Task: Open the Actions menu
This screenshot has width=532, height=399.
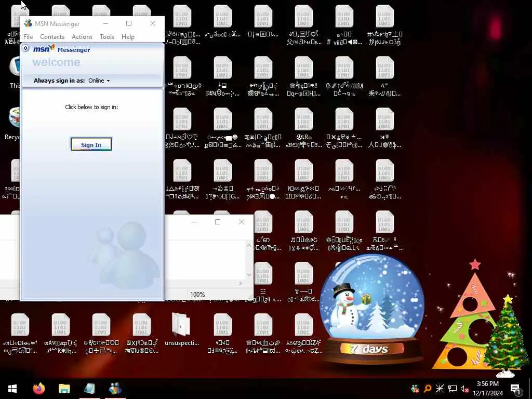Action: (82, 37)
